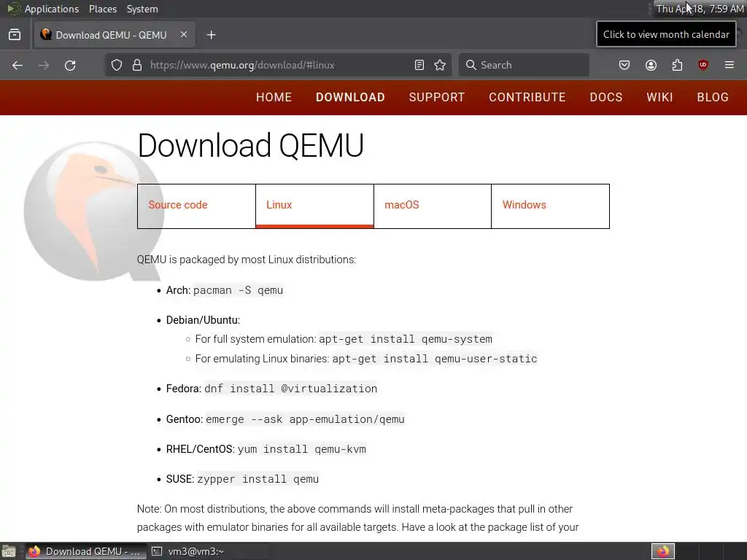Click the clock showing Thu Apr 18
The height and width of the screenshot is (560, 747).
tap(700, 9)
